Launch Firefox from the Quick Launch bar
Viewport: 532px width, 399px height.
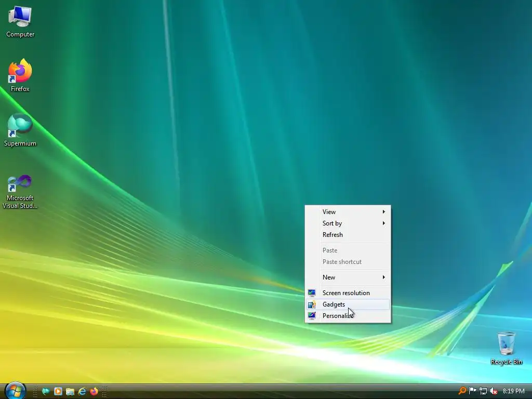click(94, 391)
